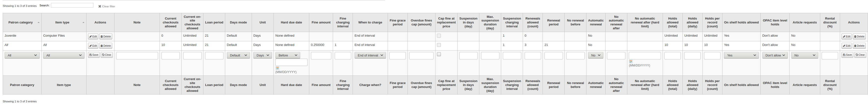The image size is (868, 107).
Task: Open the Hard due date calendar picker
Action: point(277,68)
